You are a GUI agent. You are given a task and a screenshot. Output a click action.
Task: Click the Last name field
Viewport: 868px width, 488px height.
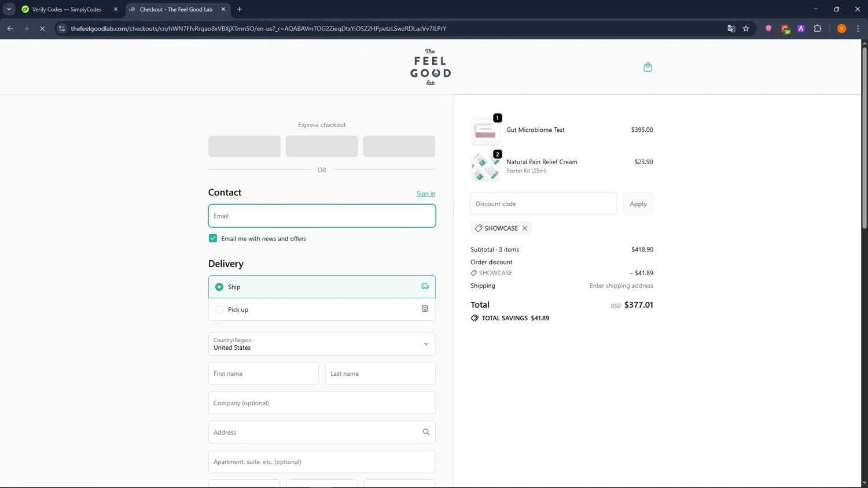380,374
